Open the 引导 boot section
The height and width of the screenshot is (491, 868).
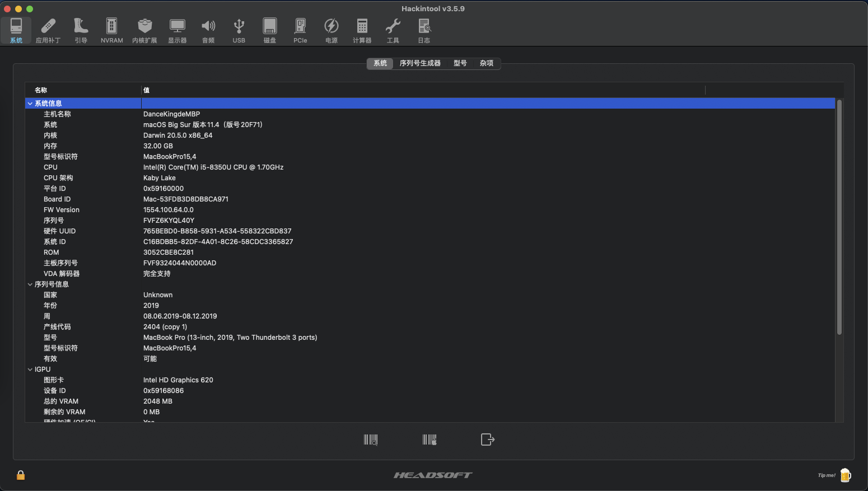pos(81,30)
